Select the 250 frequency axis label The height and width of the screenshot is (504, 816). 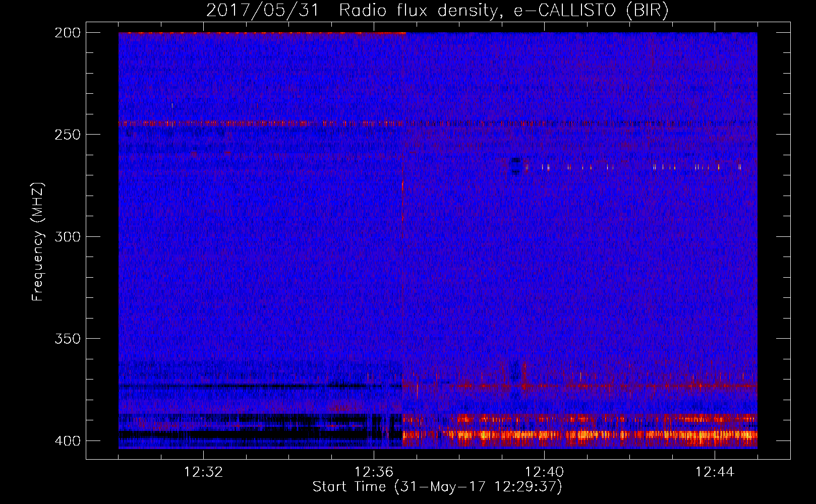[x=67, y=135]
